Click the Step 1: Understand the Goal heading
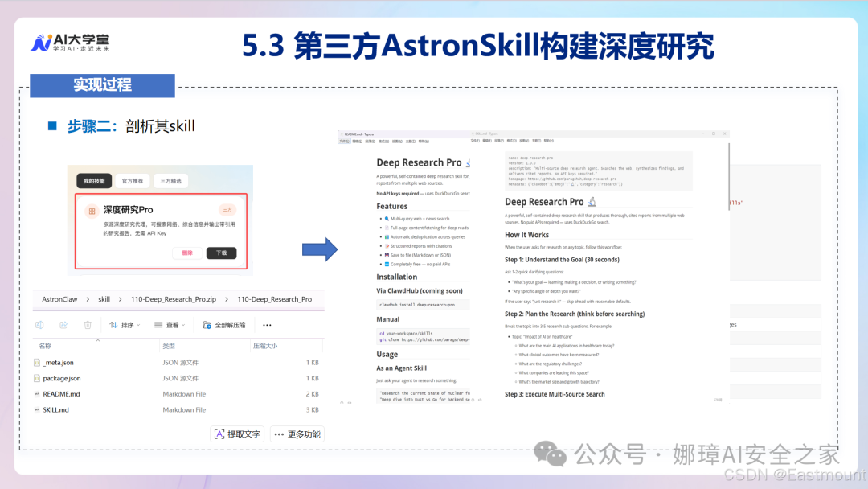Screen dimensions: 868x489 [x=562, y=260]
